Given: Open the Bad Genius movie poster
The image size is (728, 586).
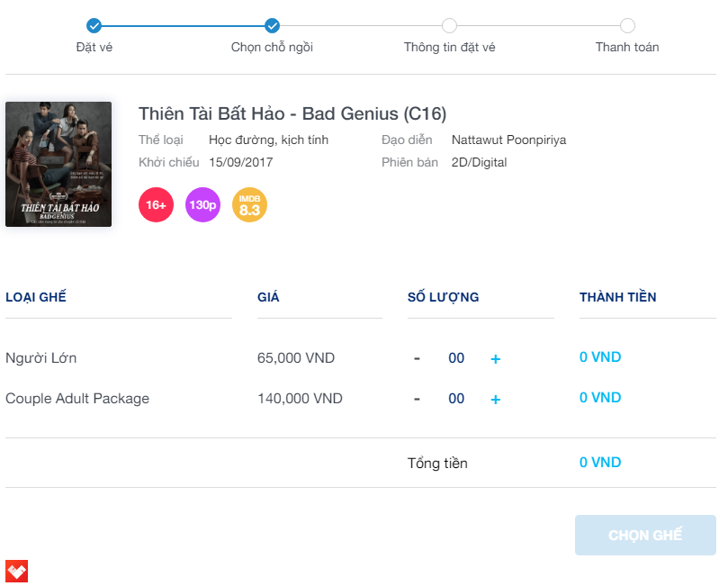Looking at the screenshot, I should pos(58,164).
